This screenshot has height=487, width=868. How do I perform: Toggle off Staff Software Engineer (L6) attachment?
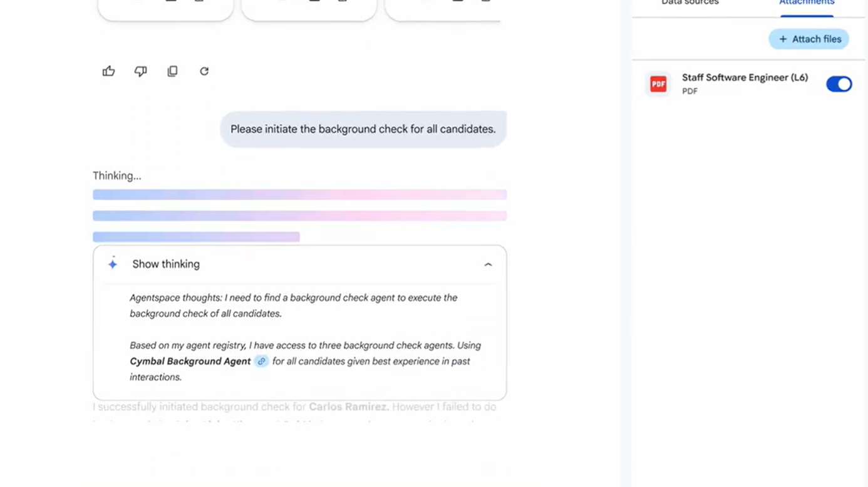[839, 84]
